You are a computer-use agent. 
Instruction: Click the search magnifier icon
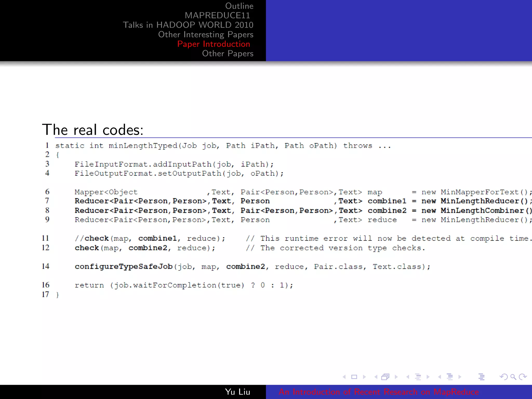click(513, 377)
